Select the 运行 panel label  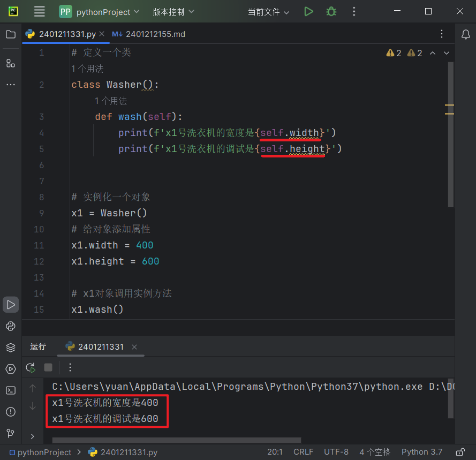coord(38,347)
